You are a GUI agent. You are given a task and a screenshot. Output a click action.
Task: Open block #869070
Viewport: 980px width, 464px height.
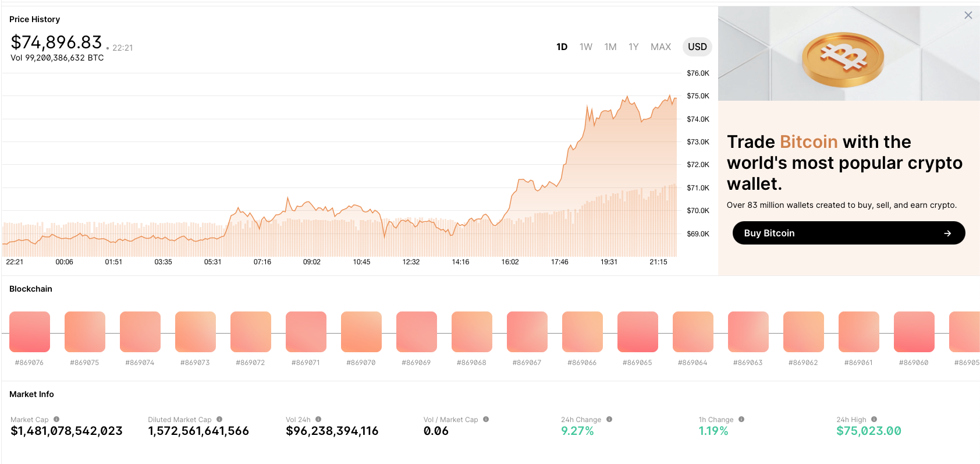tap(361, 332)
